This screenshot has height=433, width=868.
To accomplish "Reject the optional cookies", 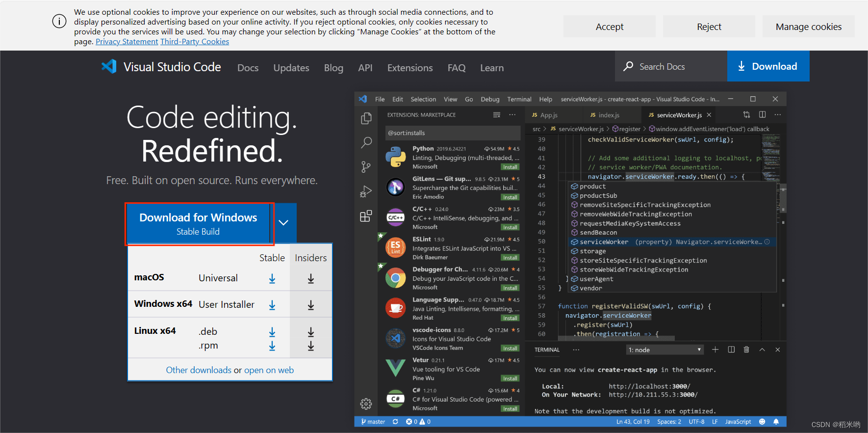I will point(709,27).
